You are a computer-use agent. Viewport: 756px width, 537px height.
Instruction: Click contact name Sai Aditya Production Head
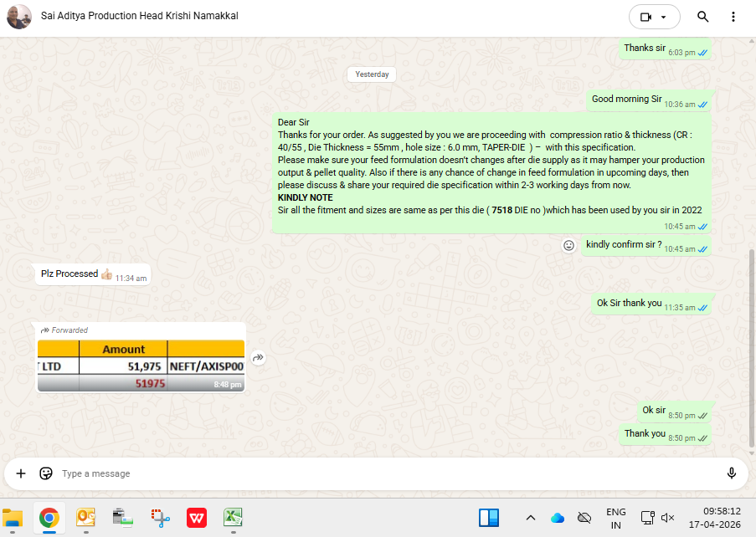(139, 16)
